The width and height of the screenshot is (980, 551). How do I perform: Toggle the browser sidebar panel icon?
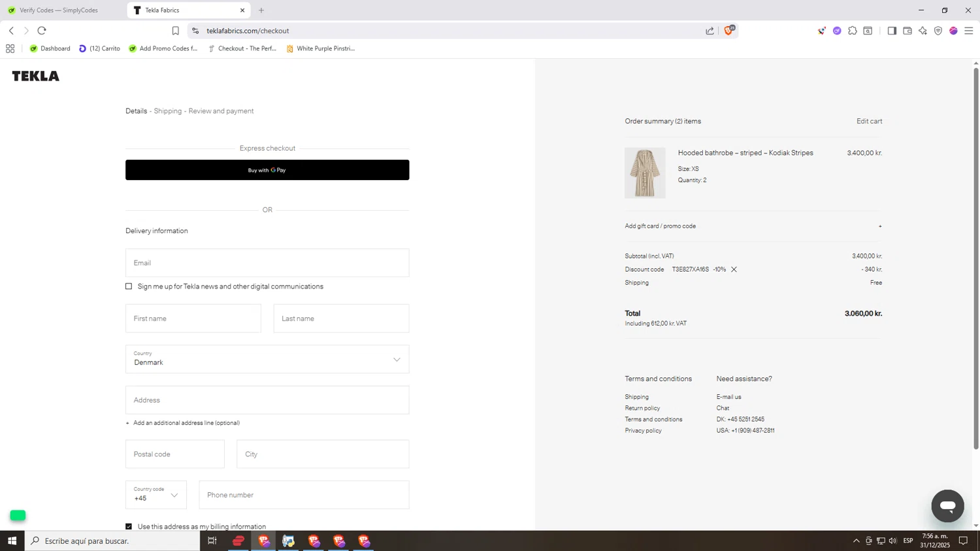892,31
